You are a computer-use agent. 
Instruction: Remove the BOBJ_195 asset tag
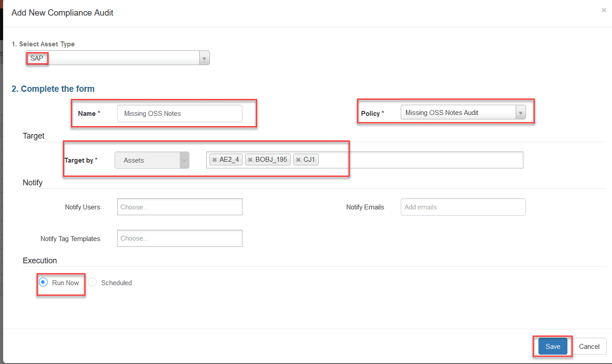(250, 160)
